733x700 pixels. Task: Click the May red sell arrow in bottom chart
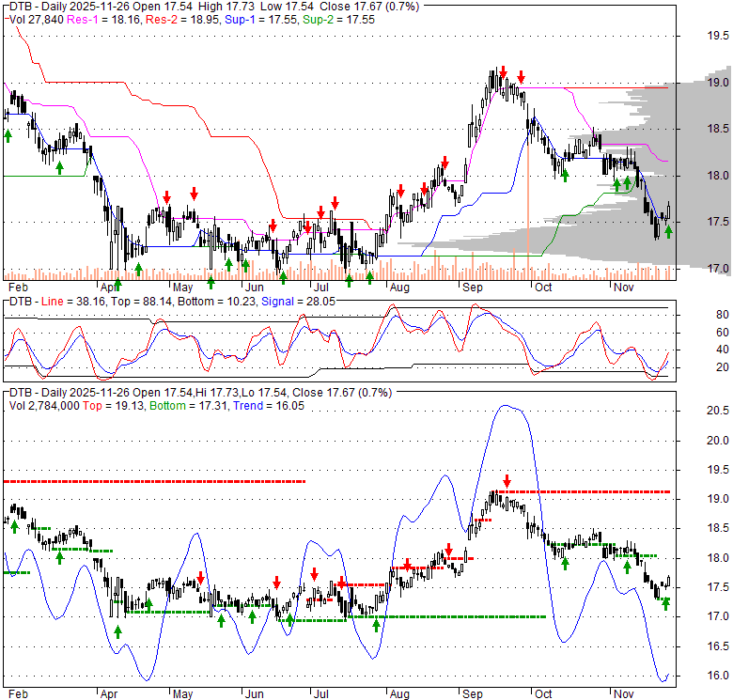coord(200,578)
